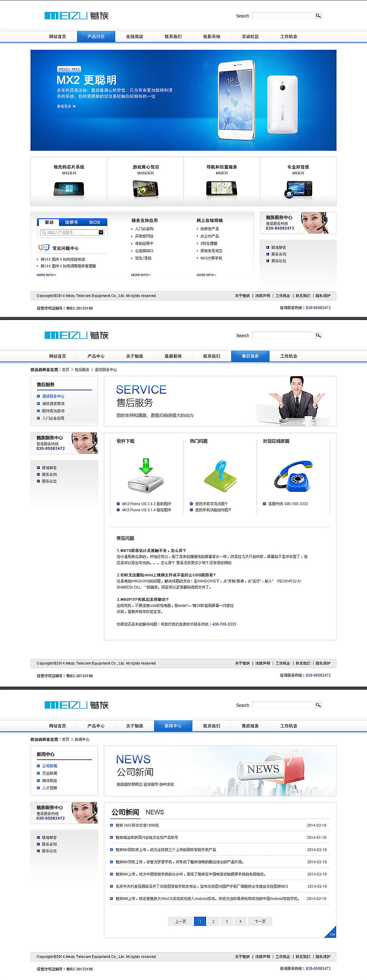Click MORE INFO under 常见问题中心
The height and width of the screenshot is (980, 367).
point(46,275)
